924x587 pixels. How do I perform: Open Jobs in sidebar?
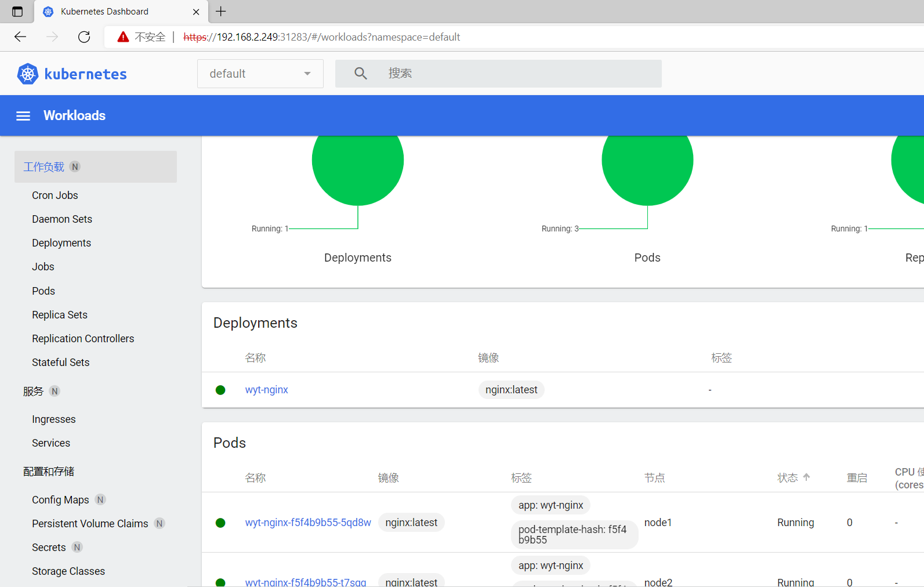point(43,267)
